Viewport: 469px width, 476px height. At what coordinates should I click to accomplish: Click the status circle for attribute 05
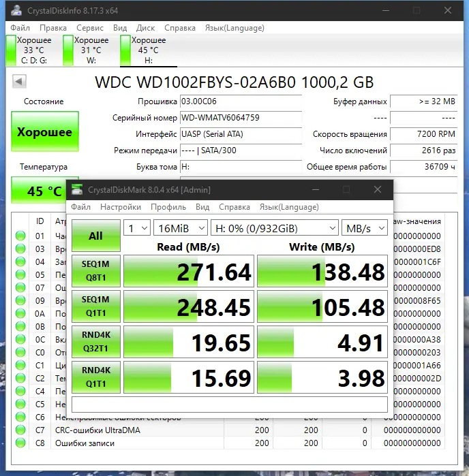[x=20, y=274]
